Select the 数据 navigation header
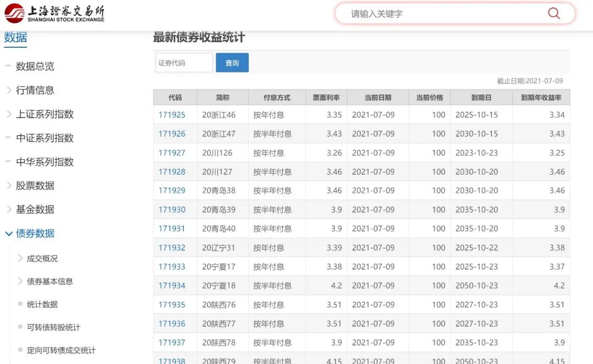 tap(15, 36)
